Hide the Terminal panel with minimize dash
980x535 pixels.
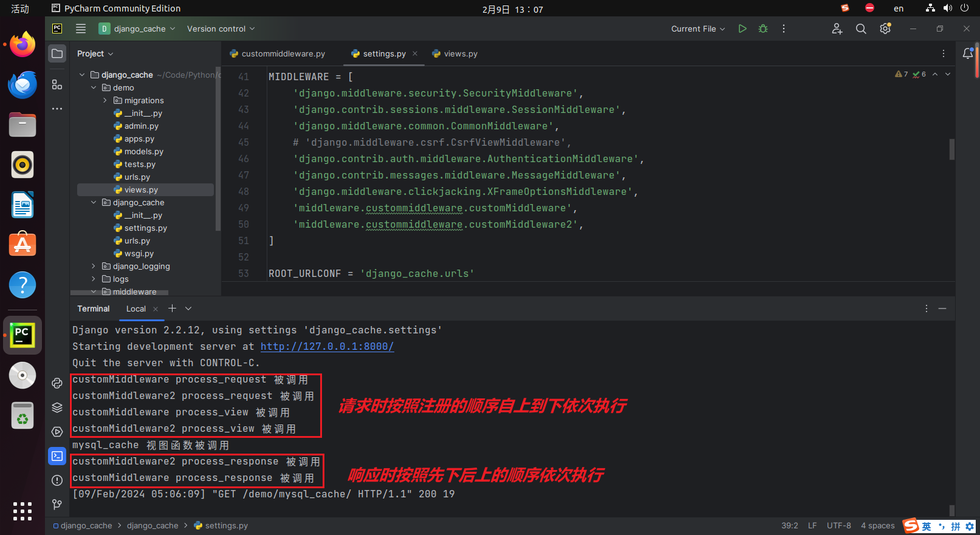click(942, 308)
